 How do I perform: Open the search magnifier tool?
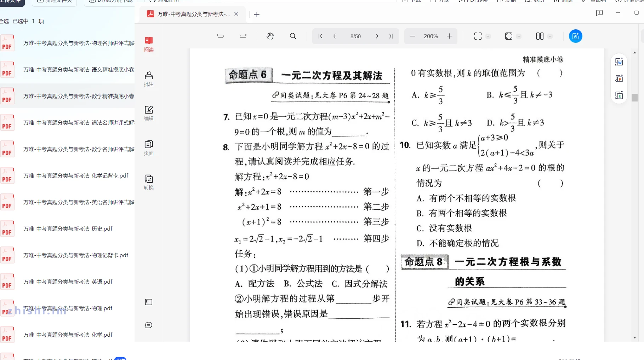point(293,36)
